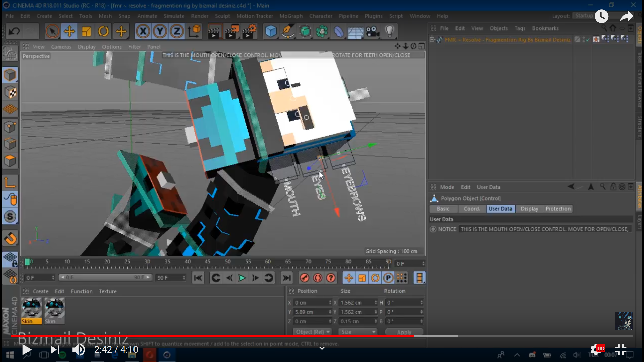Click Record Active Objects button

tap(304, 278)
